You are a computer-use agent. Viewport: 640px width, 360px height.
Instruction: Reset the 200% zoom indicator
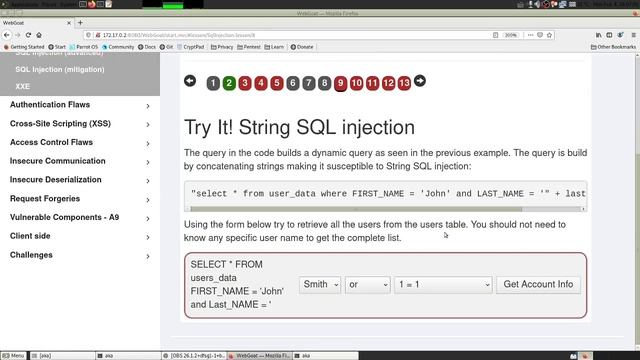tap(511, 35)
